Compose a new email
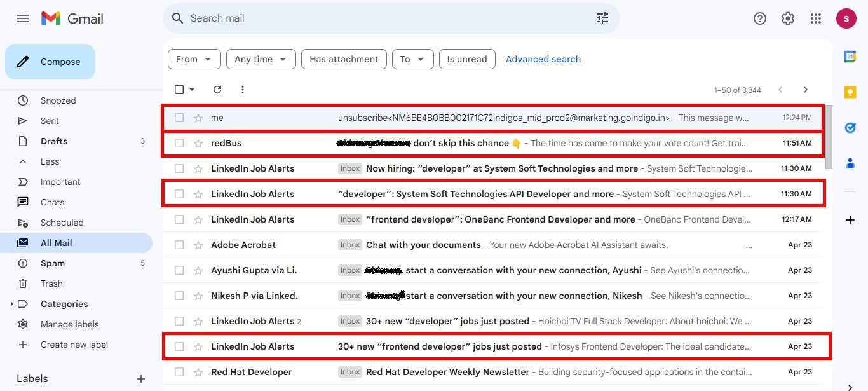The width and height of the screenshot is (868, 391). 50,62
